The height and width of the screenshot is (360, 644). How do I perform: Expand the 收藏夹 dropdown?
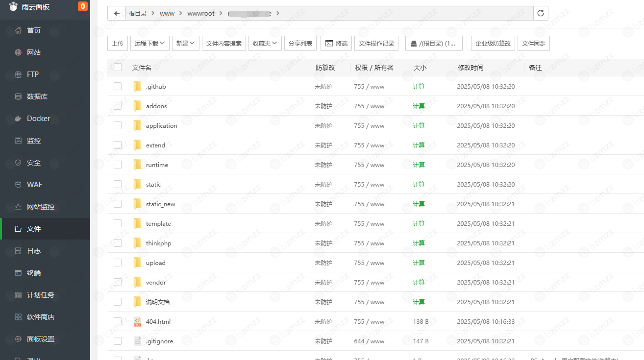[265, 43]
